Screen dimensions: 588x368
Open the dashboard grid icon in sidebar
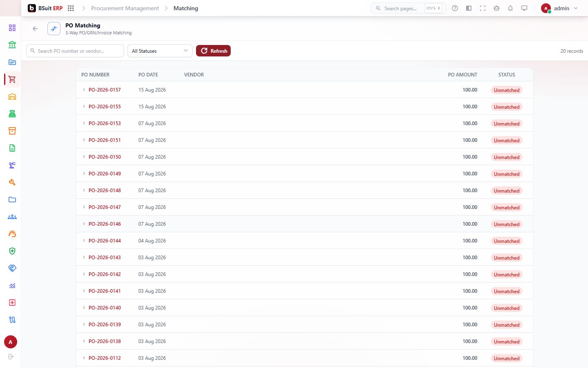pos(12,28)
